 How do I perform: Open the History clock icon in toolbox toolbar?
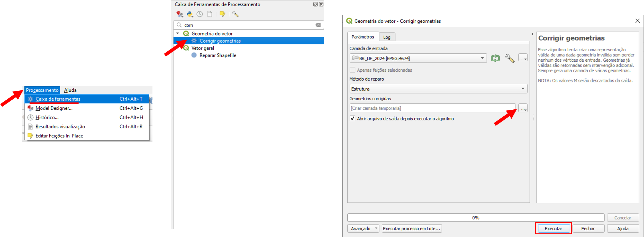click(x=200, y=14)
